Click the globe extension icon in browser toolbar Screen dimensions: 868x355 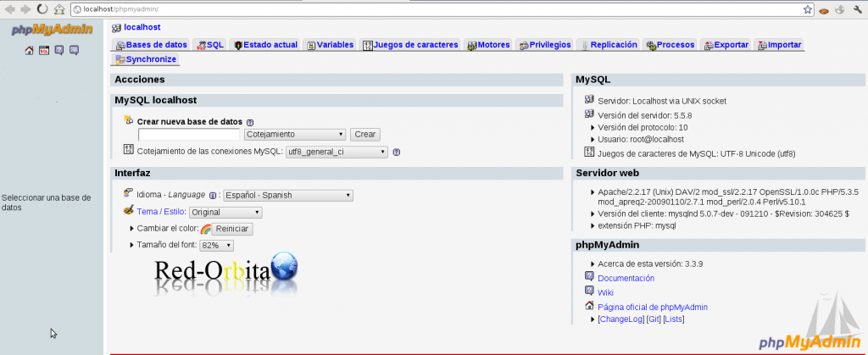coord(840,9)
